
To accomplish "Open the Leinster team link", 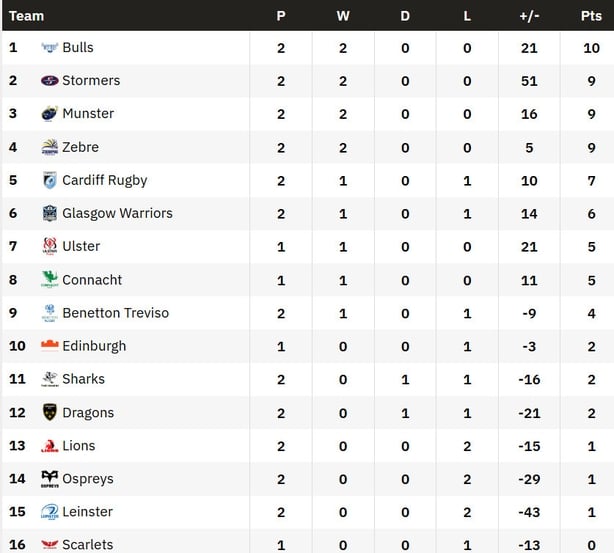I will 87,512.
